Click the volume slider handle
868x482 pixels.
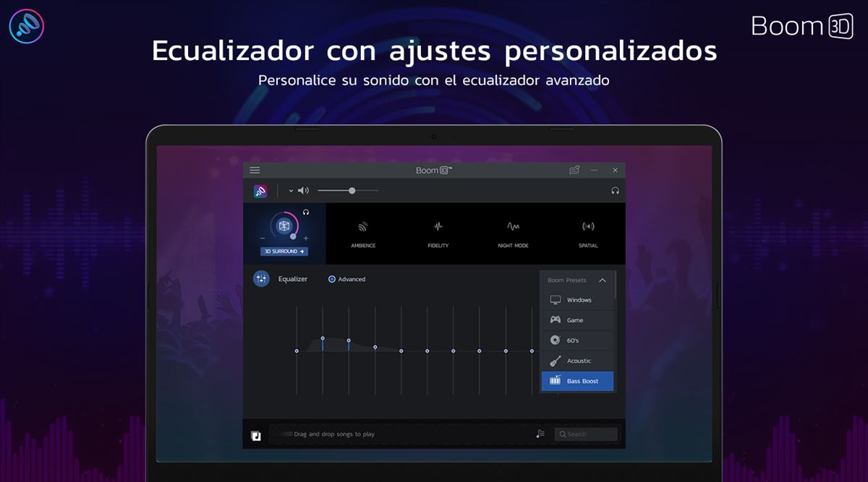tap(352, 191)
